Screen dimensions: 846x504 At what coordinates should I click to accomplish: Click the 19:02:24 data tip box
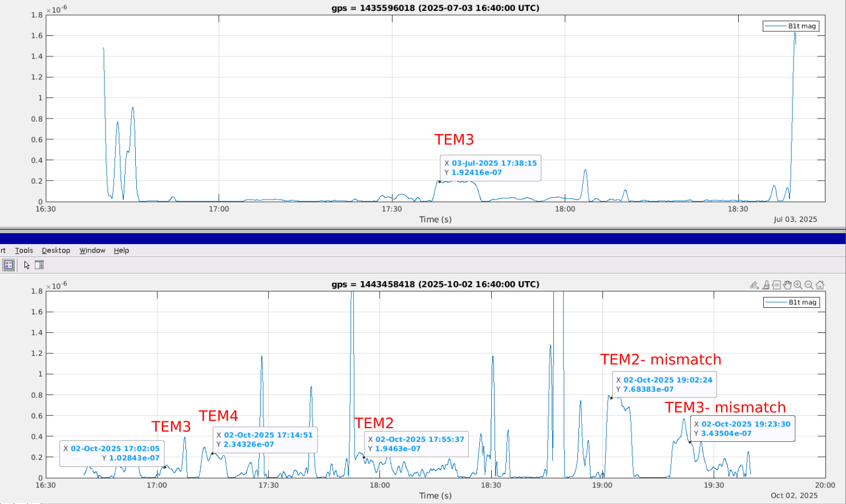[x=665, y=384]
